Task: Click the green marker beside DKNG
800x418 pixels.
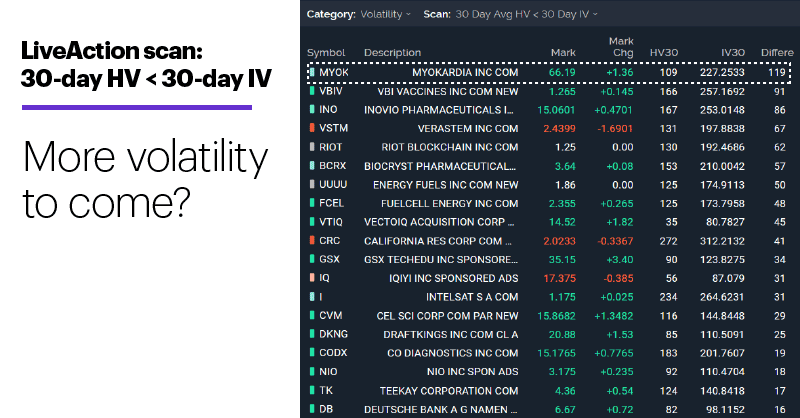Action: [x=311, y=334]
